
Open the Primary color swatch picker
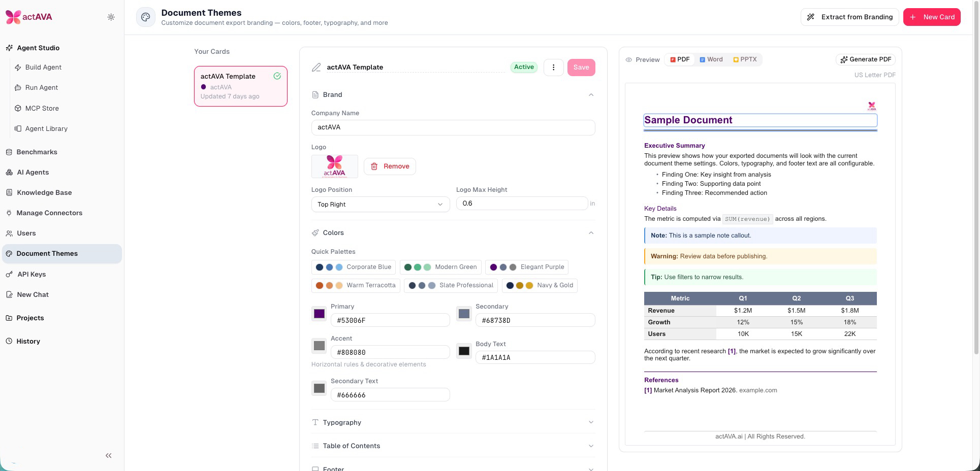[x=319, y=314]
